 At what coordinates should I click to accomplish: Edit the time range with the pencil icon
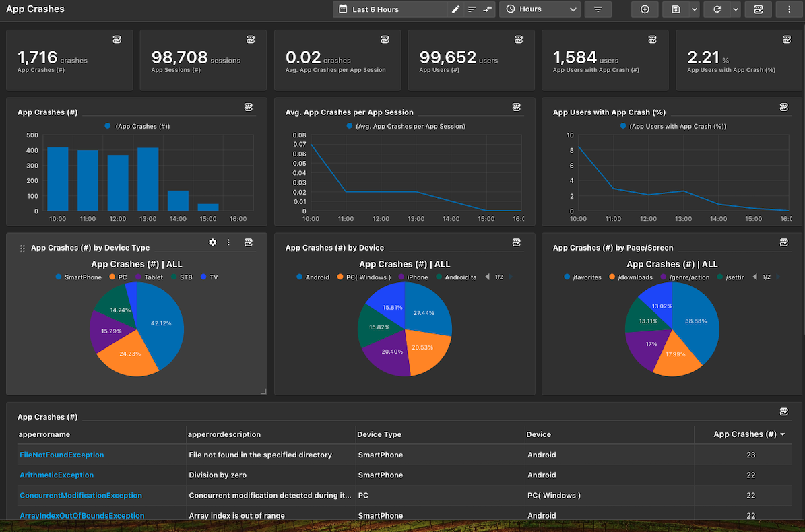point(456,9)
